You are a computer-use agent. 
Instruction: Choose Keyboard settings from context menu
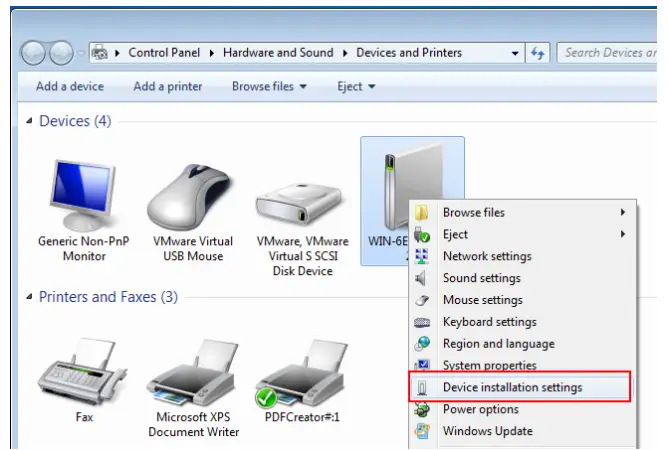tap(522, 322)
